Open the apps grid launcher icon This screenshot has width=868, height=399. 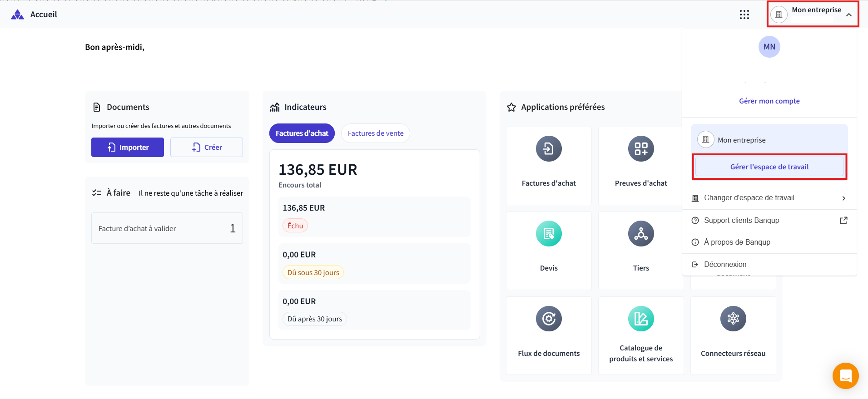[744, 15]
